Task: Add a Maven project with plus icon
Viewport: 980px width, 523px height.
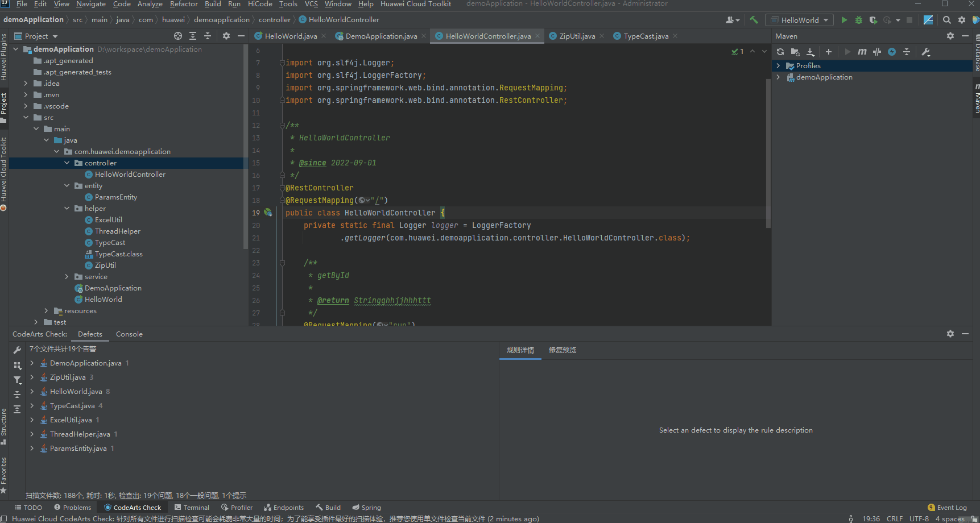Action: (x=829, y=52)
